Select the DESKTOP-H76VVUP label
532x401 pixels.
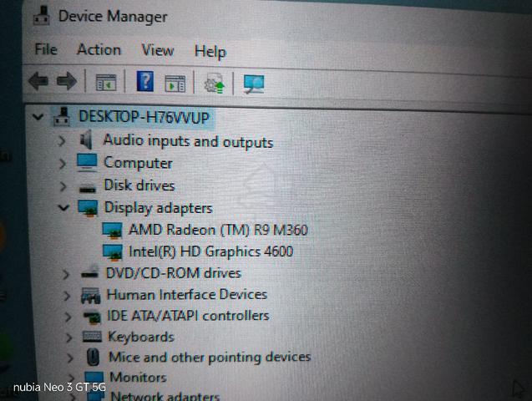[x=144, y=118]
